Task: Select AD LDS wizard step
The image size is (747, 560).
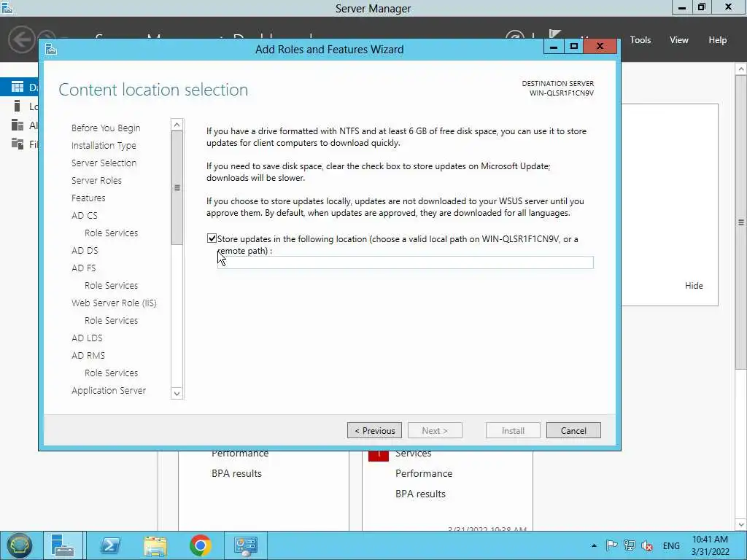Action: pos(88,338)
